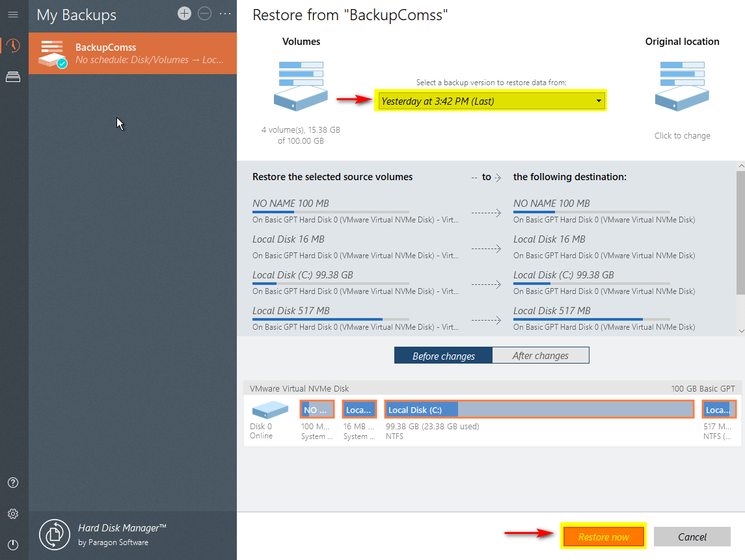Click the 'Disk 0 Online' label

tap(262, 431)
